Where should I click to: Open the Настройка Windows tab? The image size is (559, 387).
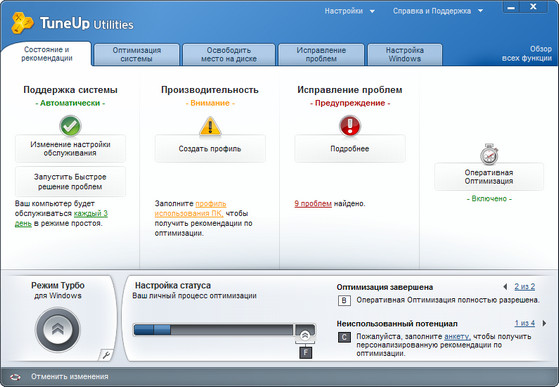[x=405, y=55]
